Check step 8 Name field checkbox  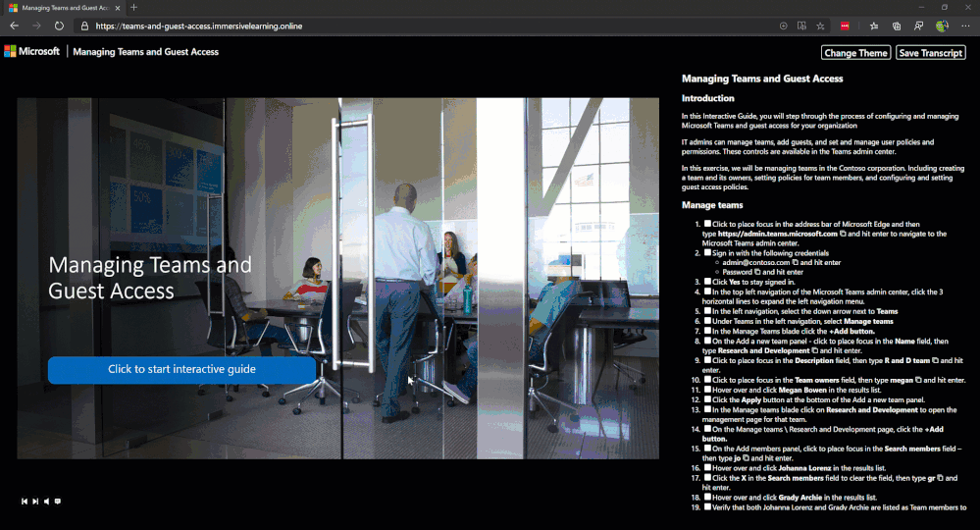[707, 341]
